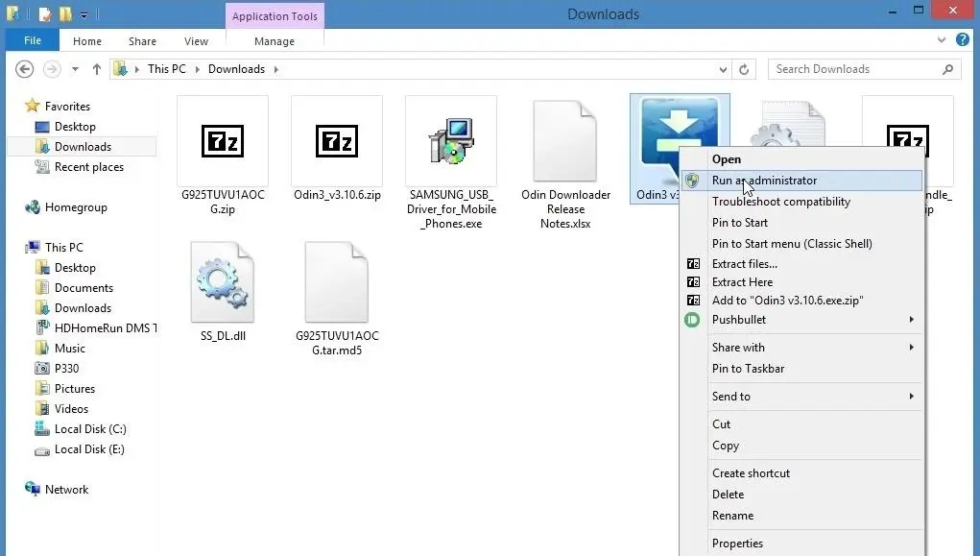Open Local Disk (C:) in navigation pane
This screenshot has width=980, height=556.
(89, 429)
